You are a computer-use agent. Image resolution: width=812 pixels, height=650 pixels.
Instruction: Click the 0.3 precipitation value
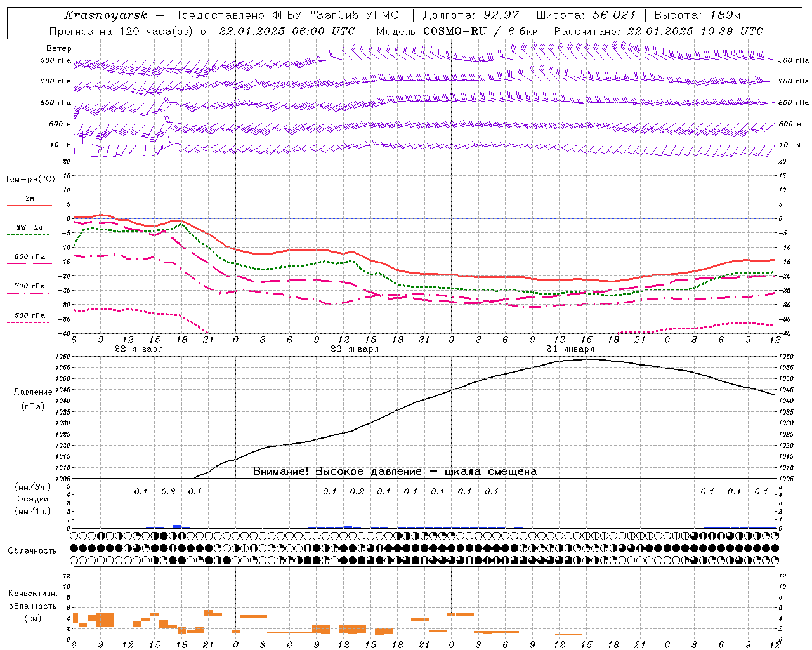pyautogui.click(x=168, y=492)
